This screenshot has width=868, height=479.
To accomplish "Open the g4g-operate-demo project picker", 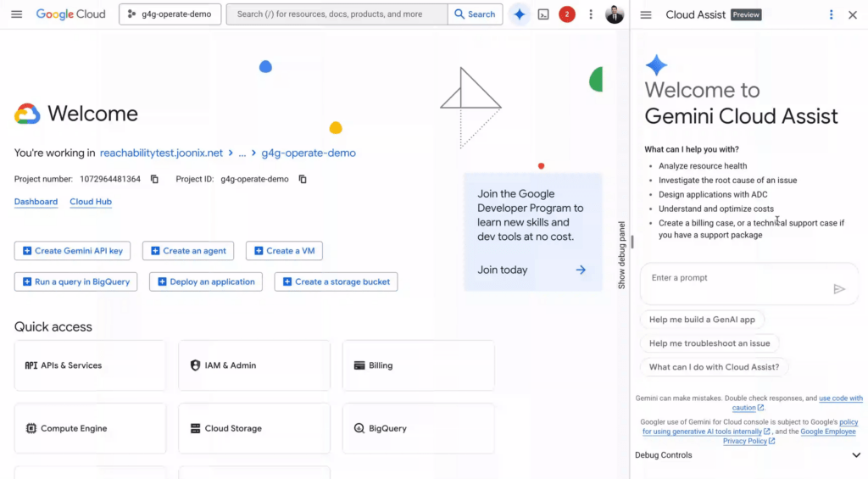I will tap(170, 14).
